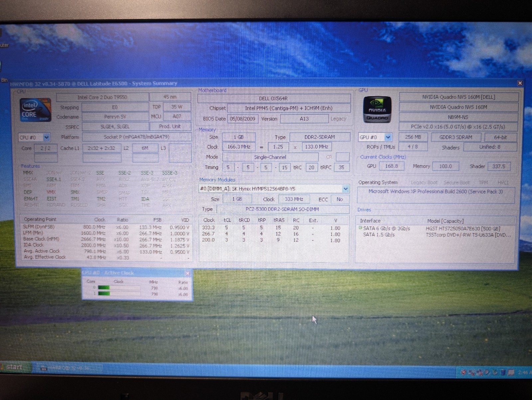This screenshot has width=532, height=400.
Task: Click the Model [Capacity] column header
Action: (x=445, y=221)
